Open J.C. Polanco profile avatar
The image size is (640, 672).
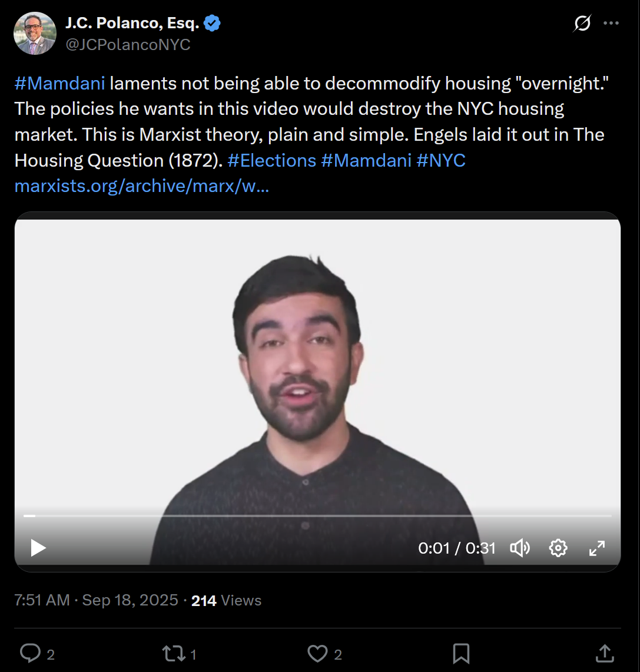[x=35, y=33]
